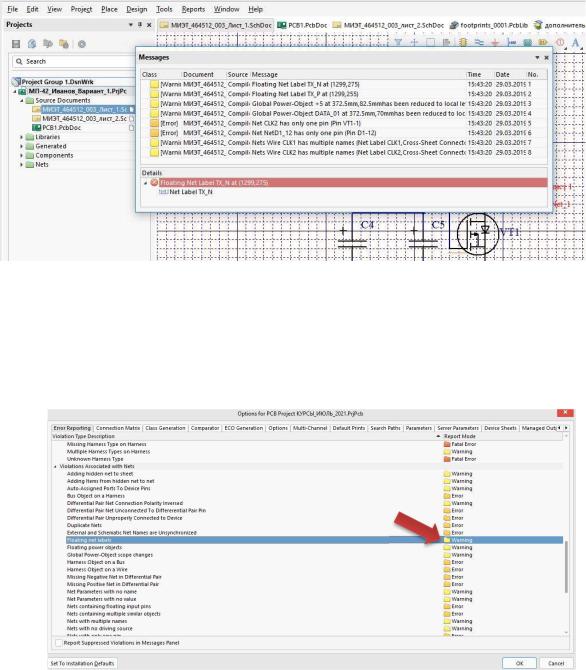Click the yellow port icon on schematic toolbar
The height and width of the screenshot is (670, 586).
click(x=543, y=42)
